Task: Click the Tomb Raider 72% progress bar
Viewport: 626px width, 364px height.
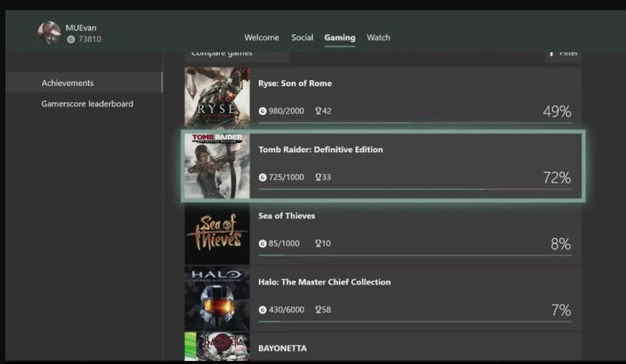Action: [x=416, y=189]
